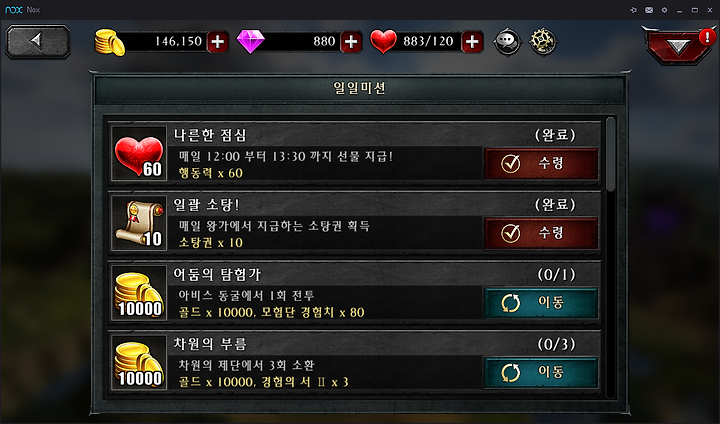720x424 pixels.
Task: Go to Abyss cave via 이동 button
Action: (x=541, y=302)
